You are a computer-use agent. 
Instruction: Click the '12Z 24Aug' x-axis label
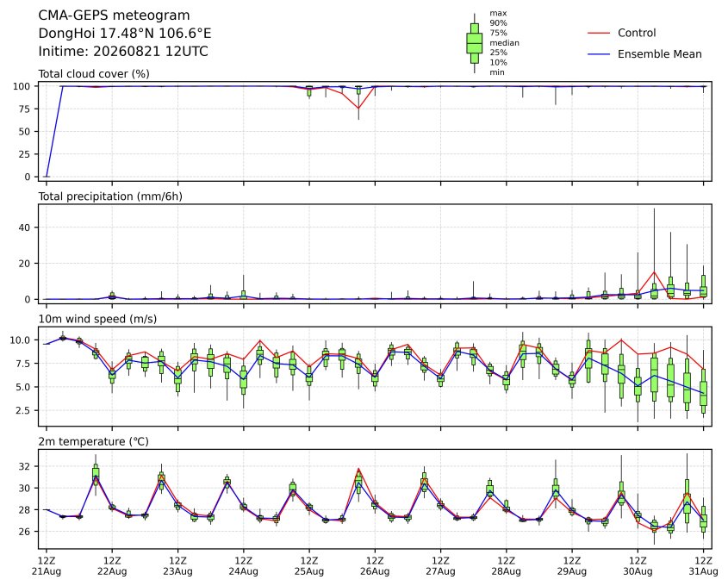pos(243,566)
